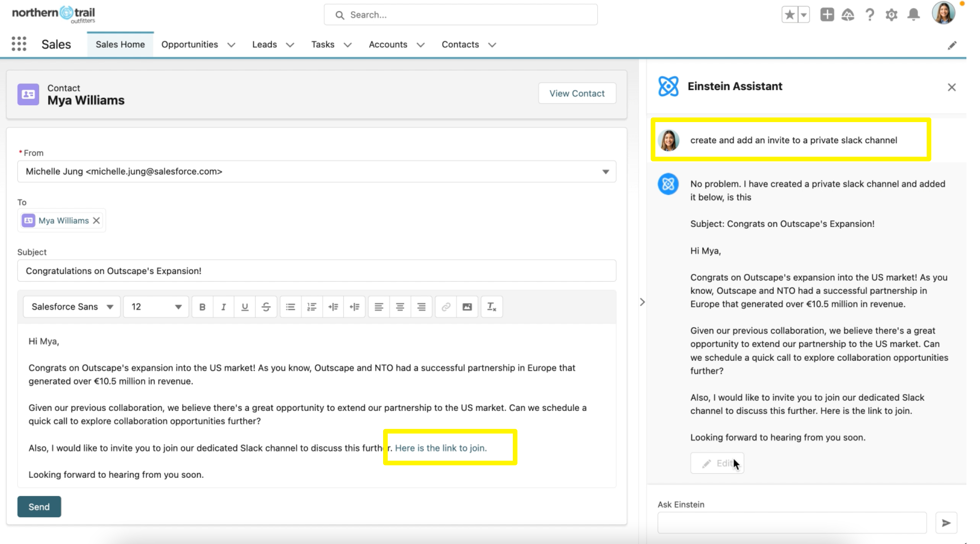Click the Ask Einstein send arrow
Viewport: 980px width, 544px height.
click(x=946, y=523)
